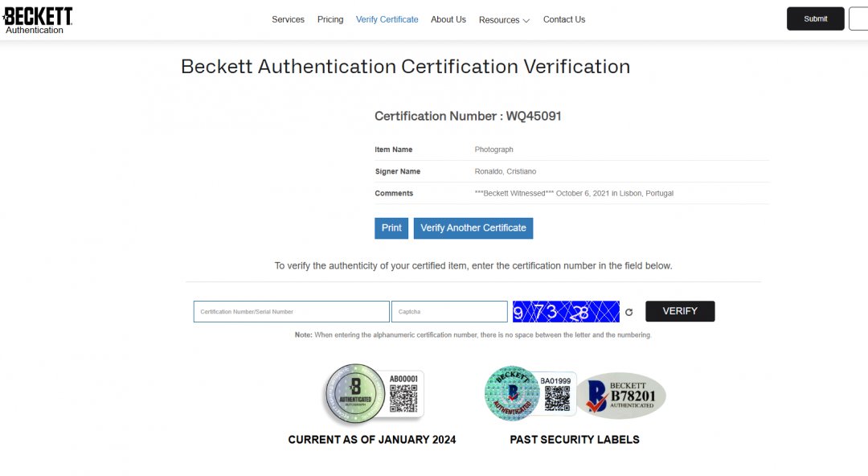The image size is (868, 476).
Task: Click the blue captcha code image
Action: [566, 311]
